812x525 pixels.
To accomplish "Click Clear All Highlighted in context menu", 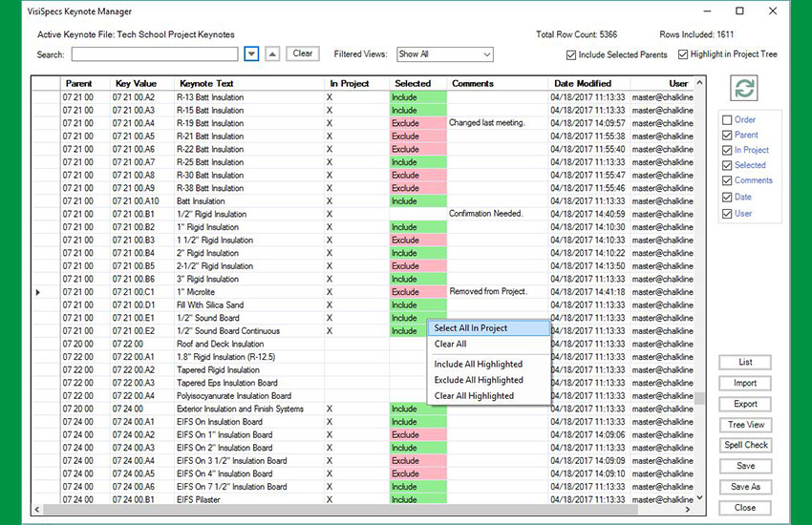I will [x=474, y=396].
